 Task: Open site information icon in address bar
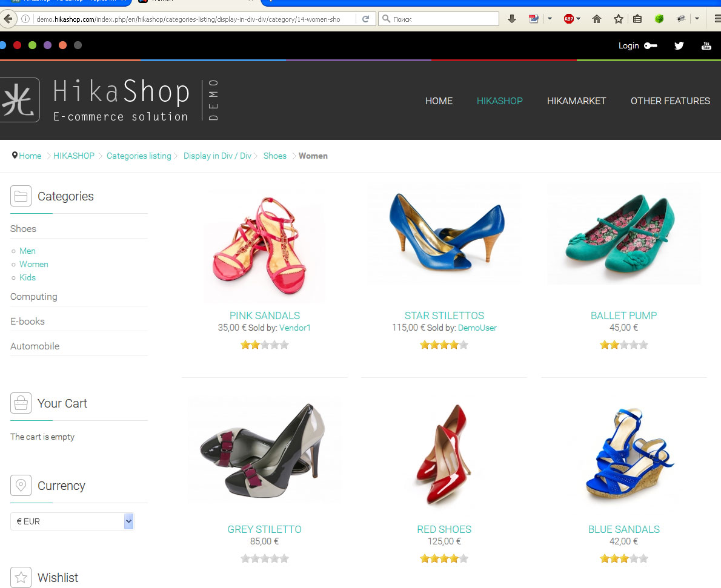tap(25, 19)
